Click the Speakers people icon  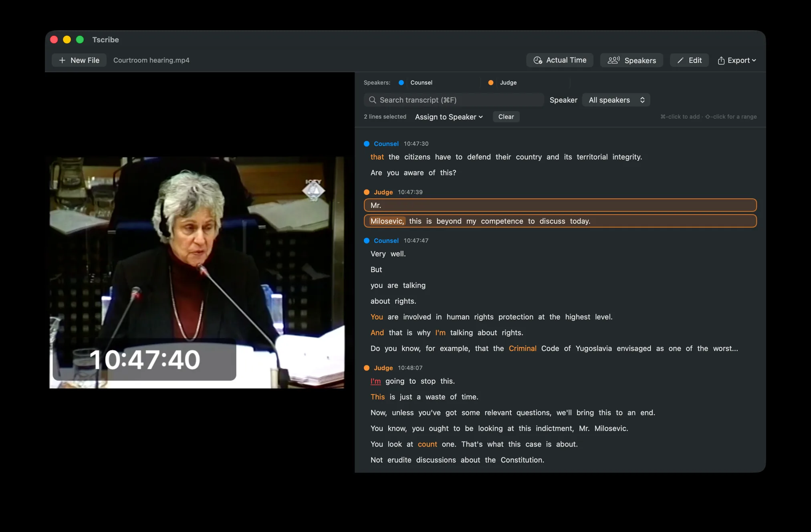point(613,60)
